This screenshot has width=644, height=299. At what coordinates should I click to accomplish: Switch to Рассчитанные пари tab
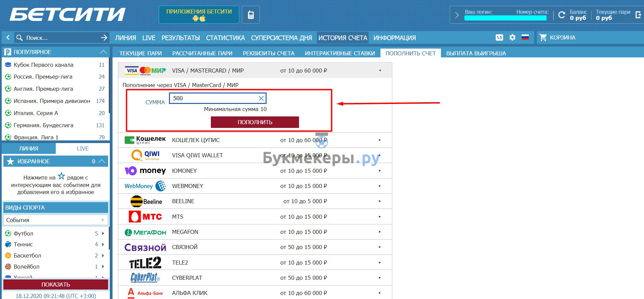tap(202, 53)
